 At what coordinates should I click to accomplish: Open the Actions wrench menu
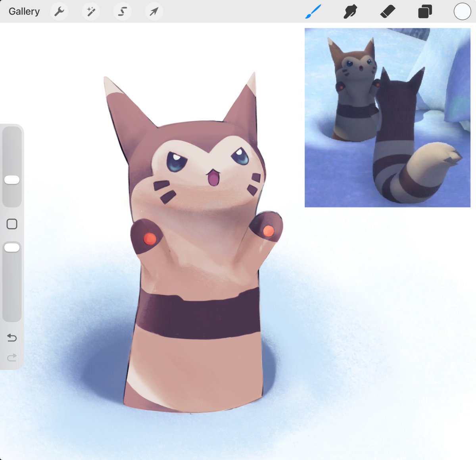[59, 12]
